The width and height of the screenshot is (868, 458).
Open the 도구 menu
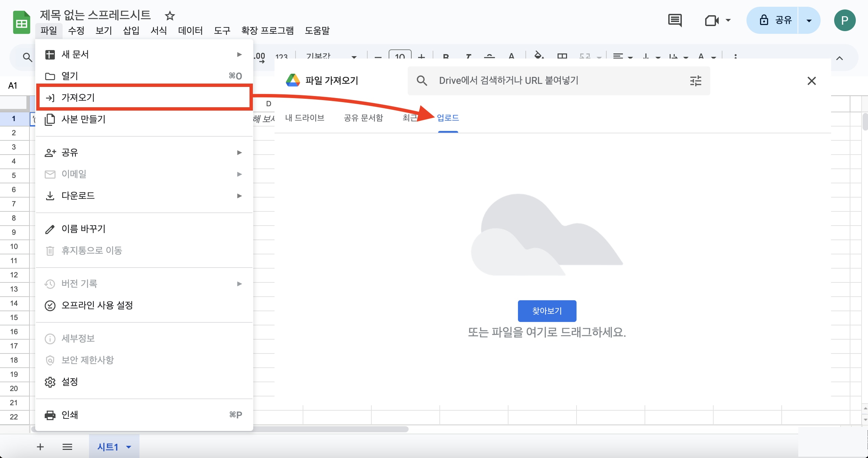222,30
